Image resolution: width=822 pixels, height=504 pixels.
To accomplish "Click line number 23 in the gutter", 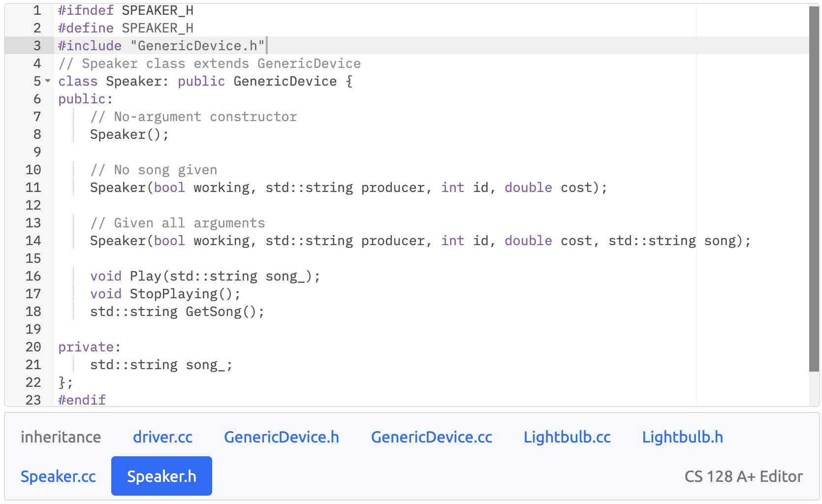I will [x=33, y=400].
